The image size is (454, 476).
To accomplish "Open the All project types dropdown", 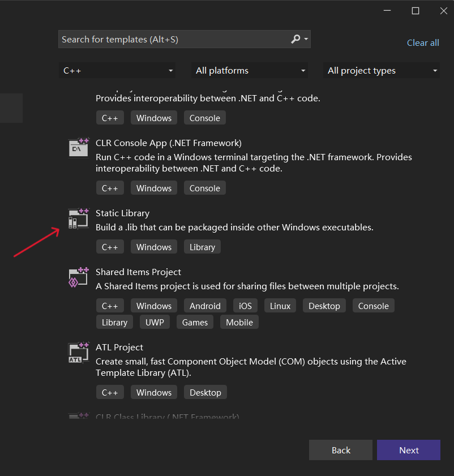I will [382, 70].
